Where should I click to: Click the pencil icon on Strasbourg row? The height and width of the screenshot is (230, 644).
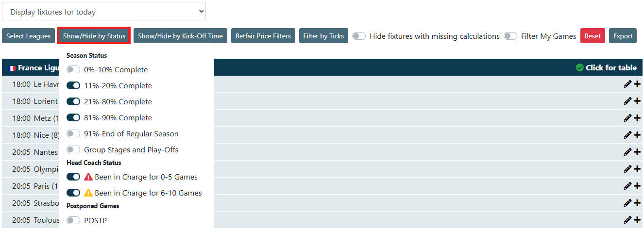coord(627,203)
